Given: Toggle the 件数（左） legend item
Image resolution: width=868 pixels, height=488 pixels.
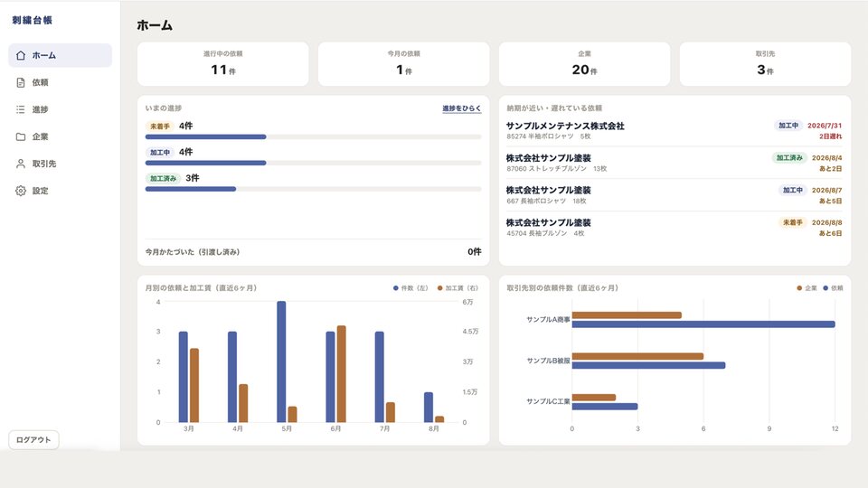Looking at the screenshot, I should tap(410, 287).
